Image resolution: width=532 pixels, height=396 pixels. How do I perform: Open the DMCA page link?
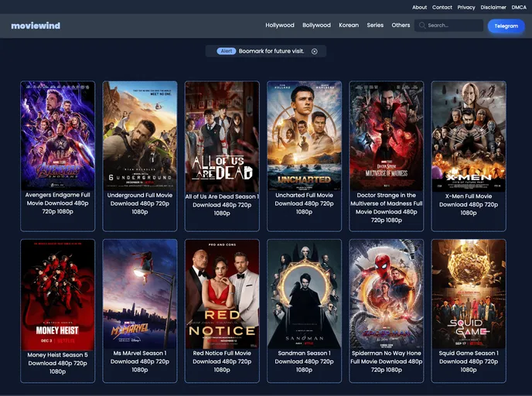pyautogui.click(x=519, y=7)
